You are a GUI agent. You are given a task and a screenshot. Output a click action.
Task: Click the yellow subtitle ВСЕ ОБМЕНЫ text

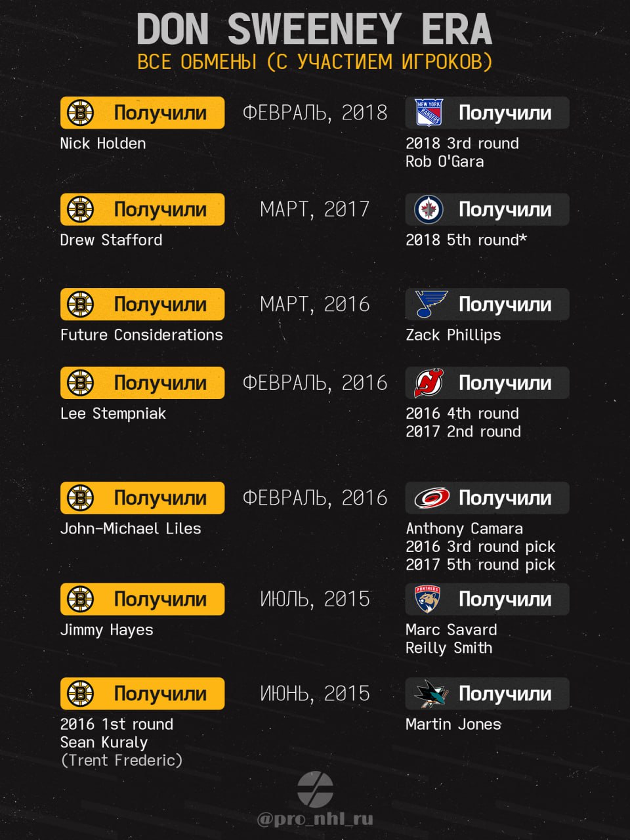click(197, 62)
